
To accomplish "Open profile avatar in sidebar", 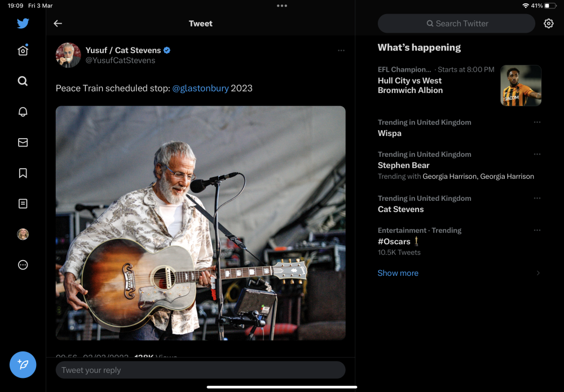I will [23, 234].
